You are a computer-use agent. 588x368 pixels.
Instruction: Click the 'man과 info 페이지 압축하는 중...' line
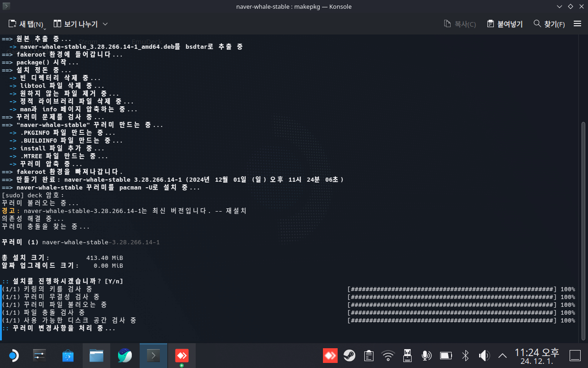point(73,109)
